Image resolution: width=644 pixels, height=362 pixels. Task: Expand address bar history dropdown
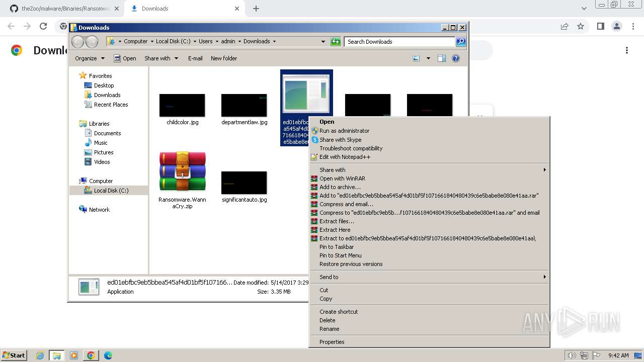pyautogui.click(x=323, y=42)
